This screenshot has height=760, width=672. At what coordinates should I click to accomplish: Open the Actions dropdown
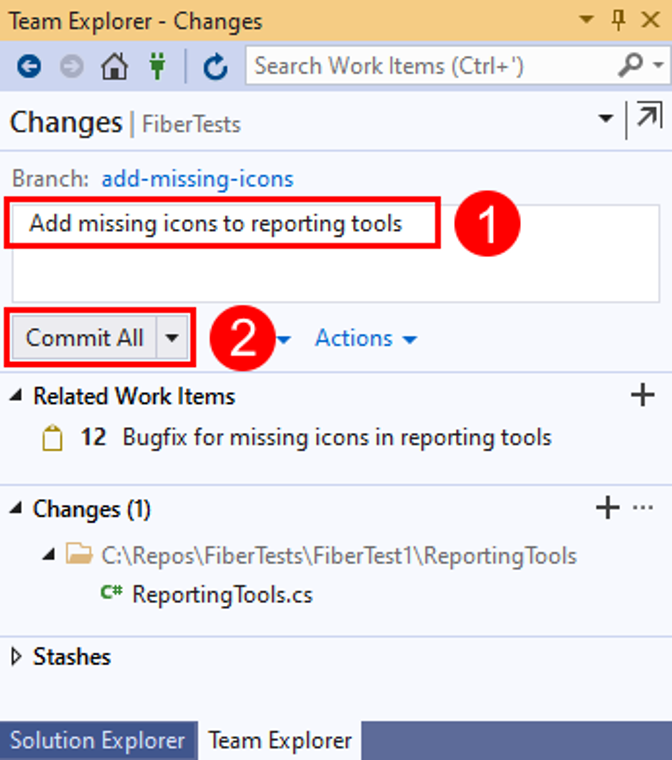pyautogui.click(x=366, y=338)
